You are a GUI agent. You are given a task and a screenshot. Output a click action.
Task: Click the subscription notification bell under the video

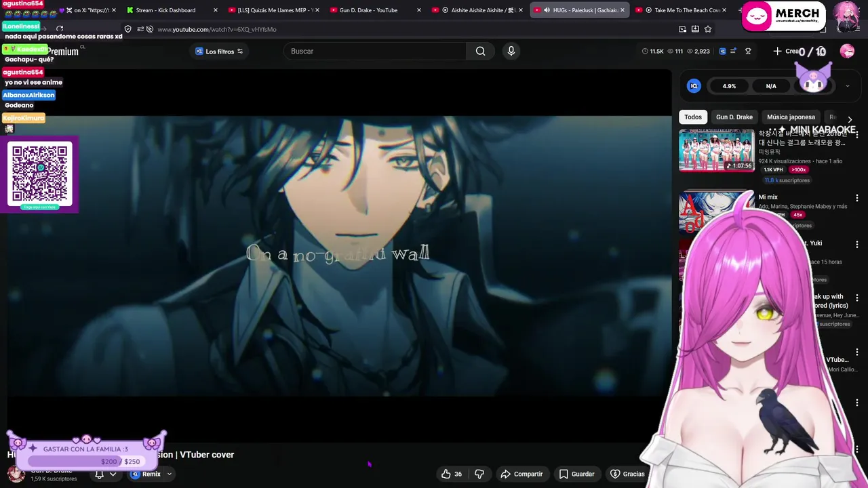point(99,474)
